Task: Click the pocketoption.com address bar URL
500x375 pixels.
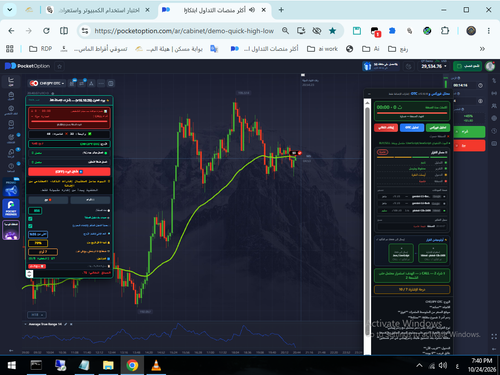Action: point(184,31)
